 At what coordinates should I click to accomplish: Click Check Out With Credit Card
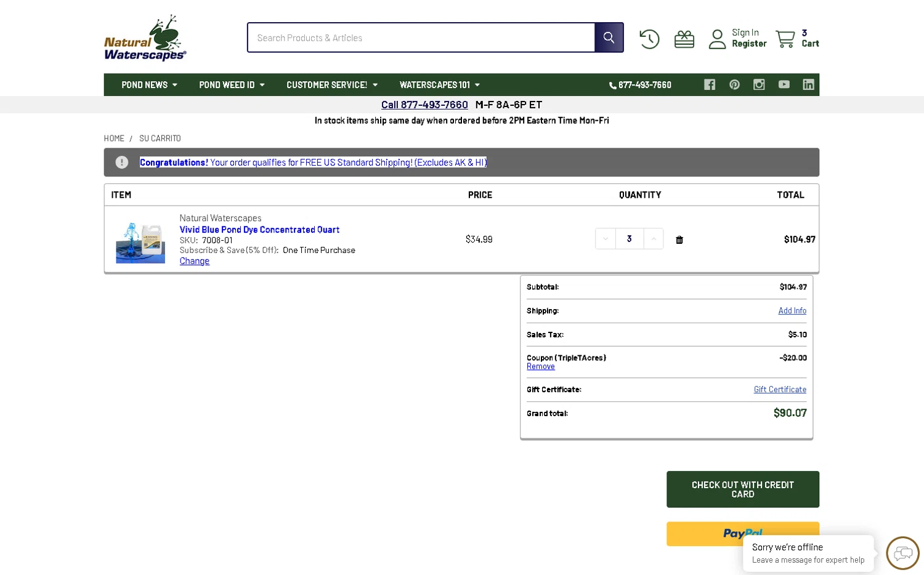743,489
